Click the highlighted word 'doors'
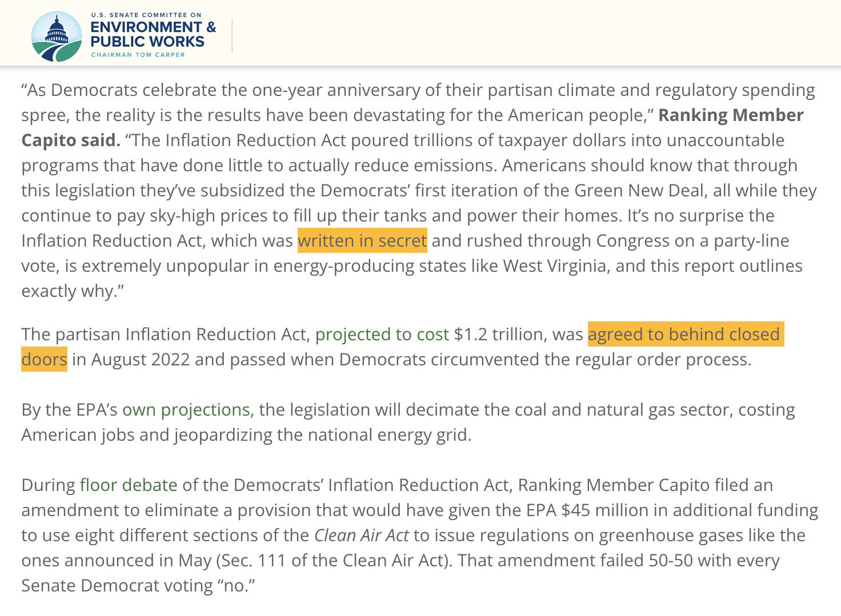 (x=44, y=360)
